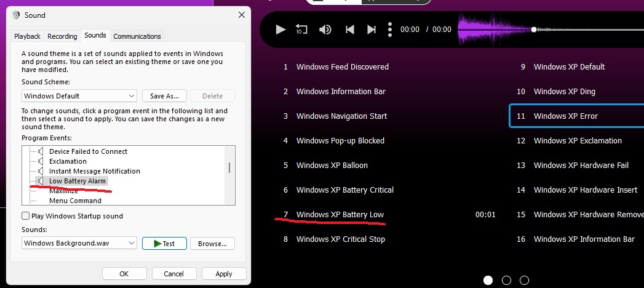Play track Windows Pop-up Blocked
This screenshot has width=644, height=288.
[341, 140]
